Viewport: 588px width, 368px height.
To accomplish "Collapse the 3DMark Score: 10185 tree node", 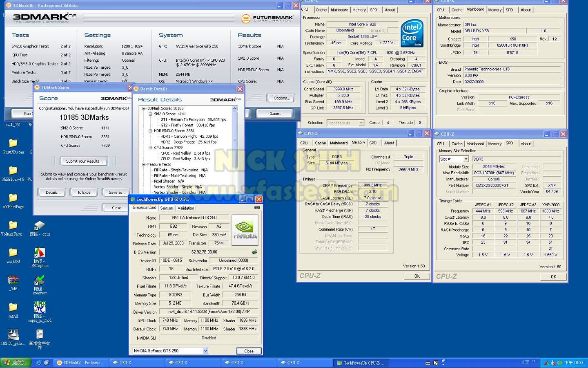I will tap(144, 108).
